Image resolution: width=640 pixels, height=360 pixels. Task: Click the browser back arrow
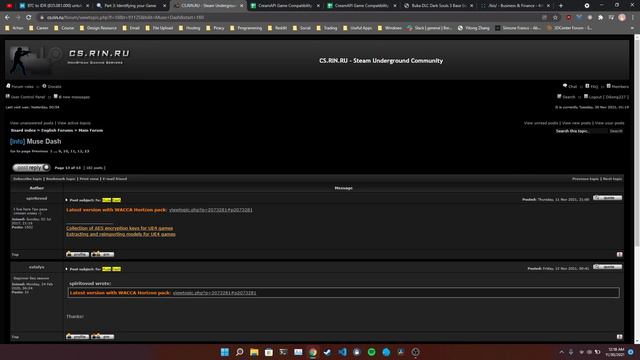click(x=7, y=18)
